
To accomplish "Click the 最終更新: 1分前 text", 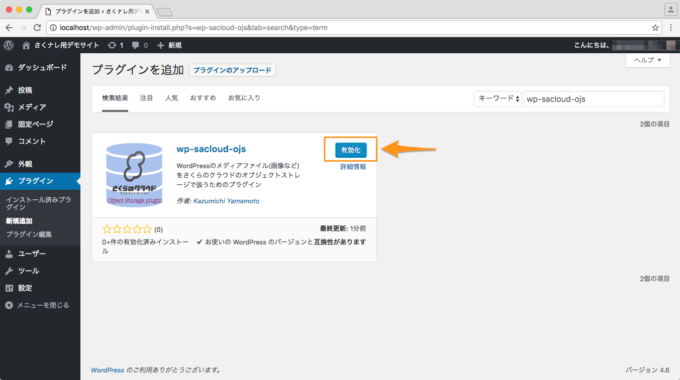I will (x=343, y=229).
